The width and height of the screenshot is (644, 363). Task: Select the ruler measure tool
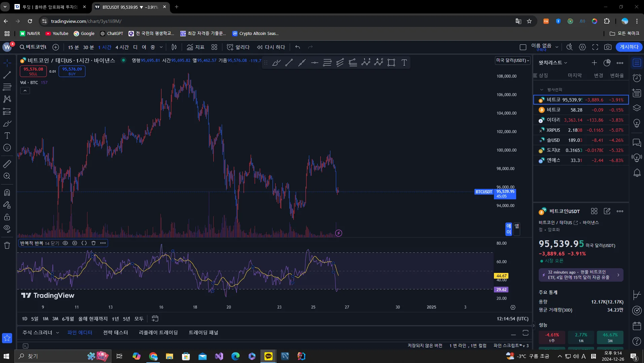(x=7, y=164)
